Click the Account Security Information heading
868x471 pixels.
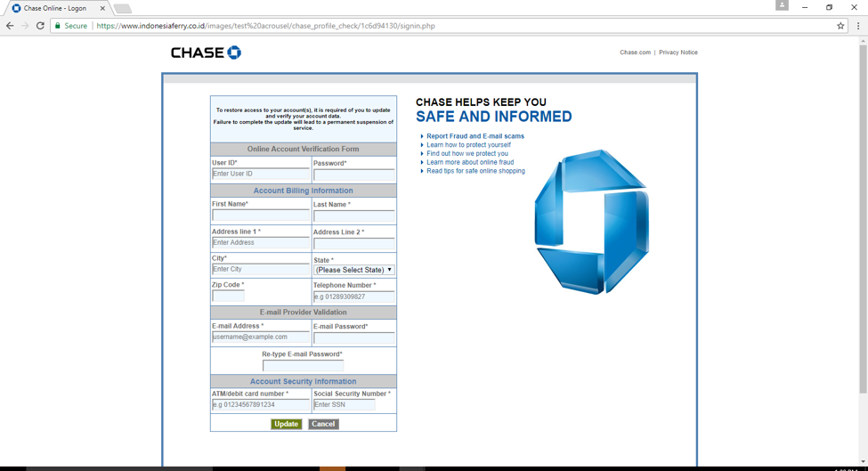tap(304, 381)
